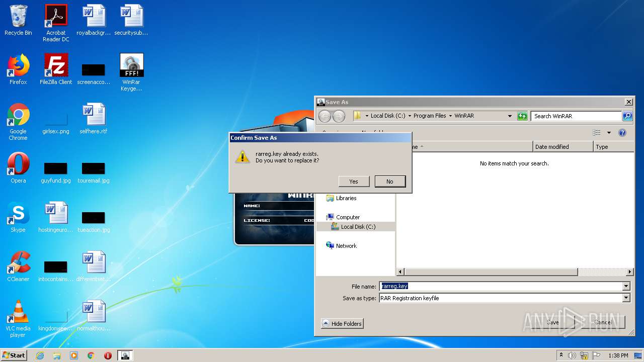Click Save button in Save As dialog
Image resolution: width=644 pixels, height=362 pixels.
[553, 322]
